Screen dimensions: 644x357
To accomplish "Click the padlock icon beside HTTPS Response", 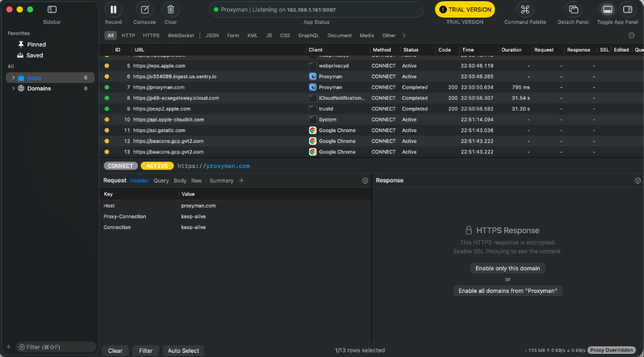I will tap(468, 230).
